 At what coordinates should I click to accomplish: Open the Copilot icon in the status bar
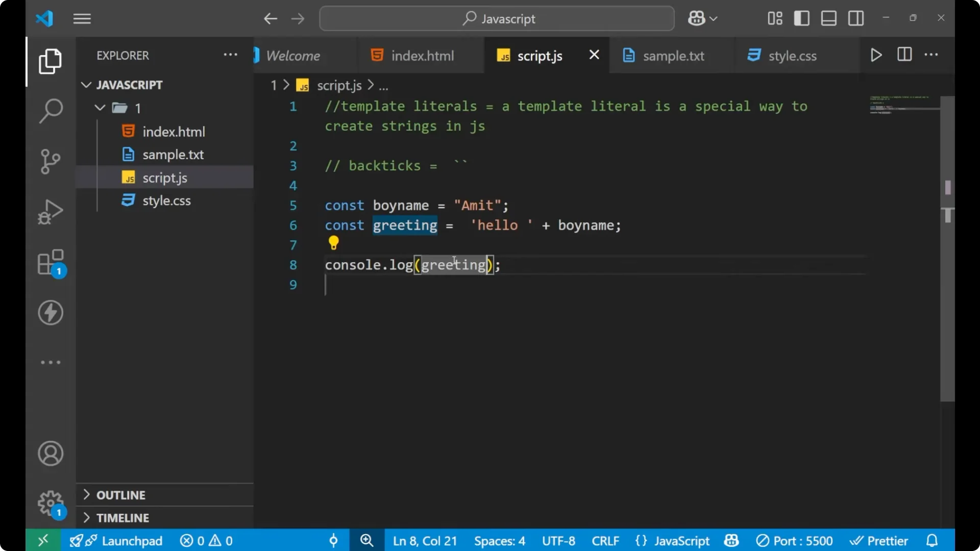731,540
